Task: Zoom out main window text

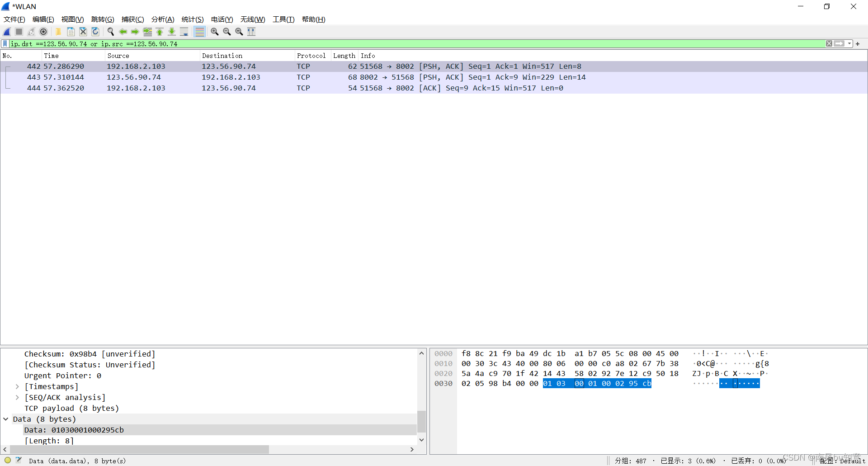Action: point(227,32)
